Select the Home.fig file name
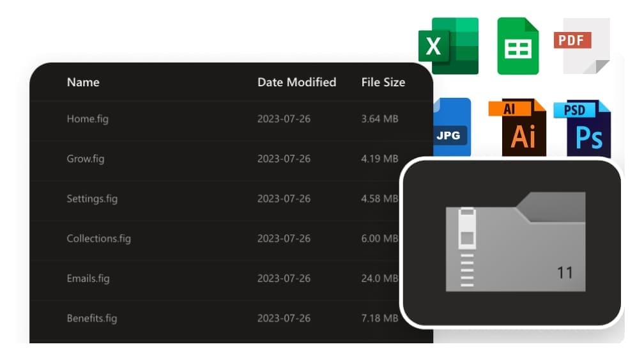This screenshot has width=644, height=358. [x=88, y=119]
